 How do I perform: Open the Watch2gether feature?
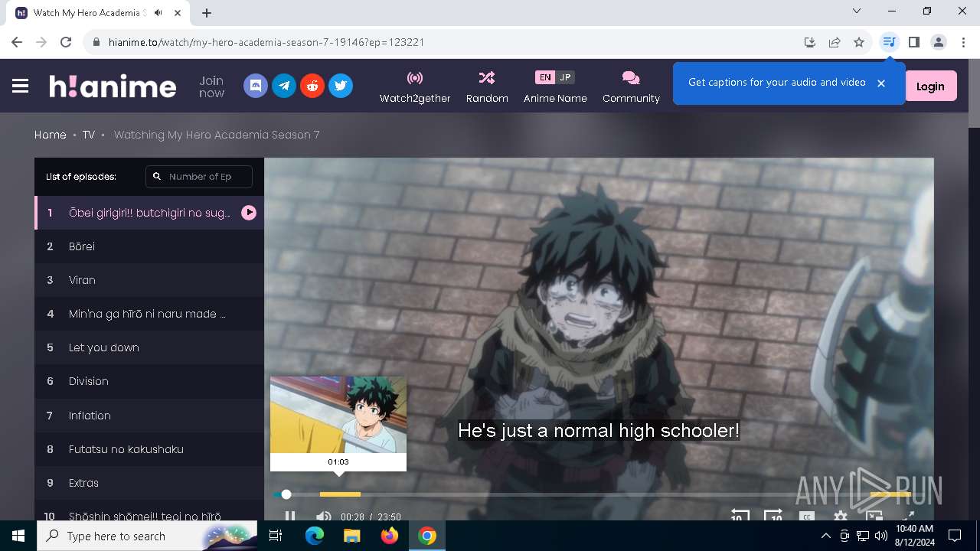(415, 86)
